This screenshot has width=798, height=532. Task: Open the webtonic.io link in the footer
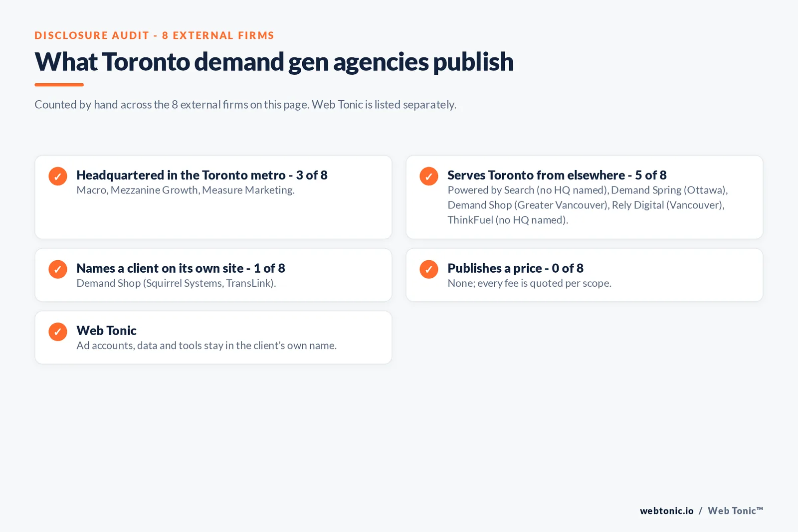(x=666, y=511)
